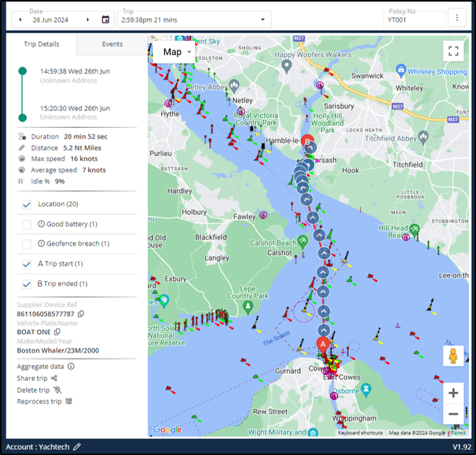Click the Netley Abbey map pin

pos(234,86)
